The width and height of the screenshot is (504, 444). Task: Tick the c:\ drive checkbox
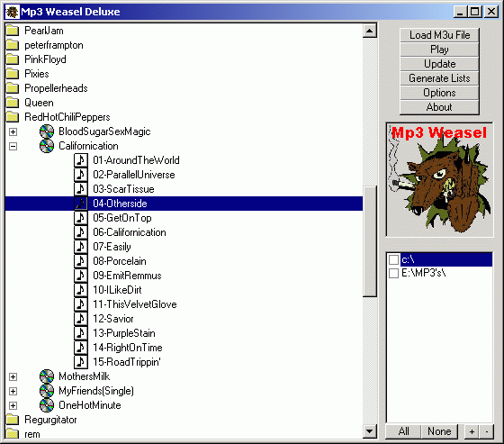394,259
